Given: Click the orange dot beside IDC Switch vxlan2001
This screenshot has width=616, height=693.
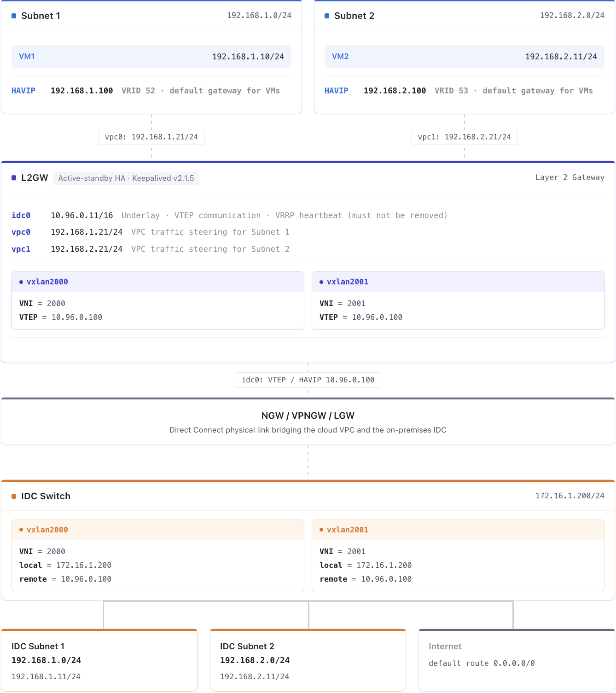Looking at the screenshot, I should 321,530.
